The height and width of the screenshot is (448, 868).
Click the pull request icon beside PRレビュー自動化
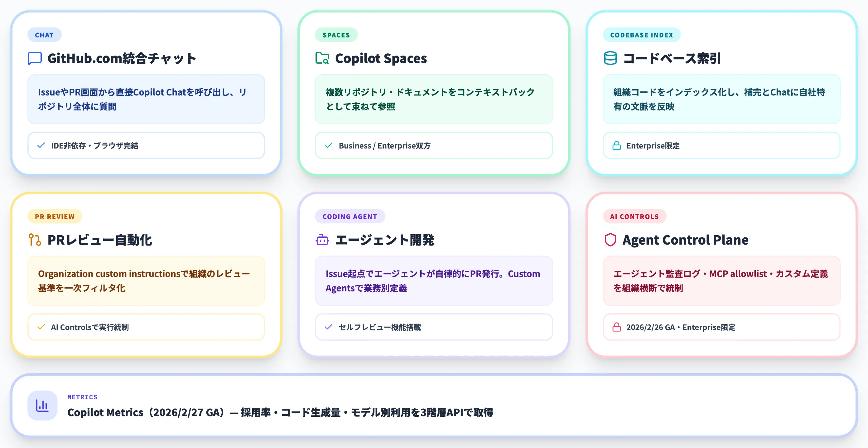(35, 240)
